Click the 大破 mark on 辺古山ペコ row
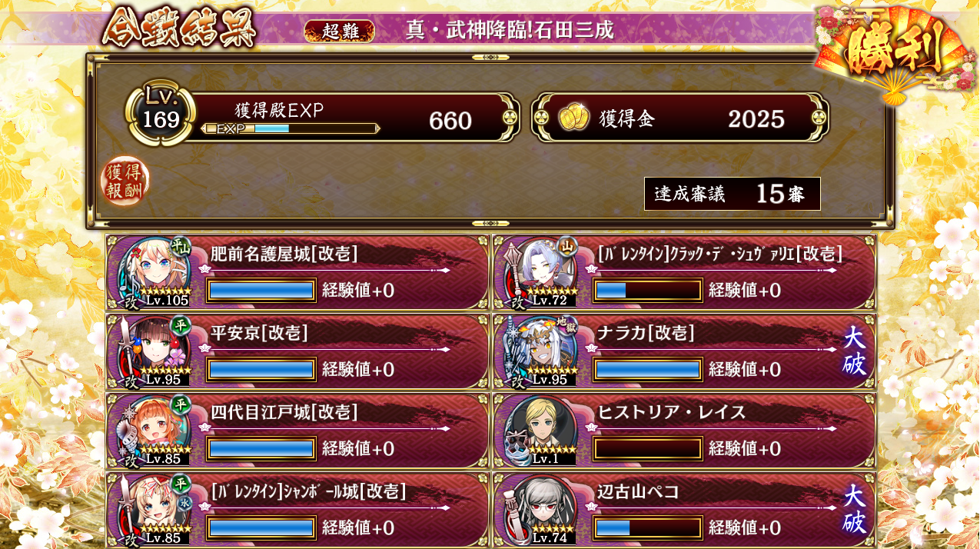Viewport: 980px width, 549px height. point(854,509)
